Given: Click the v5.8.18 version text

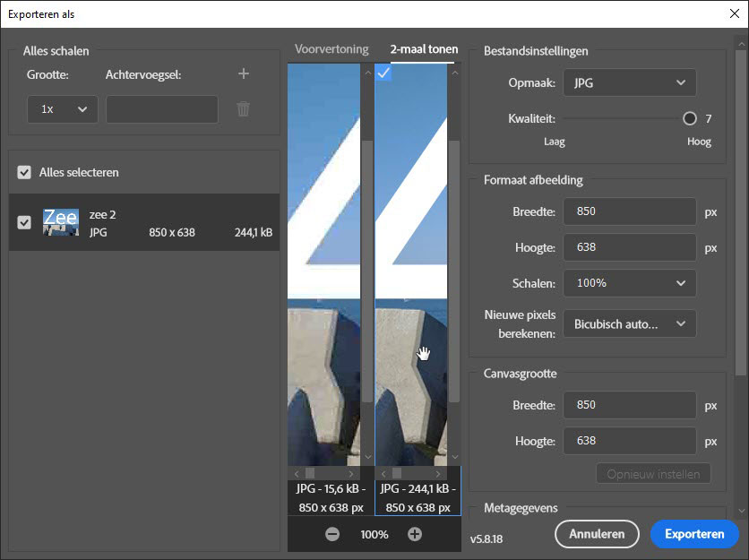Looking at the screenshot, I should point(486,539).
